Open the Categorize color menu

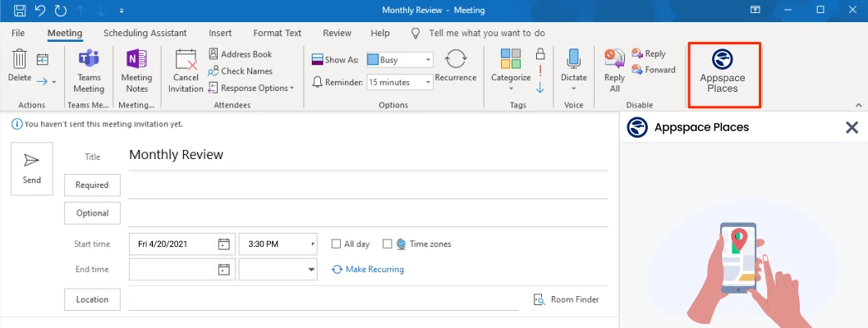(511, 70)
